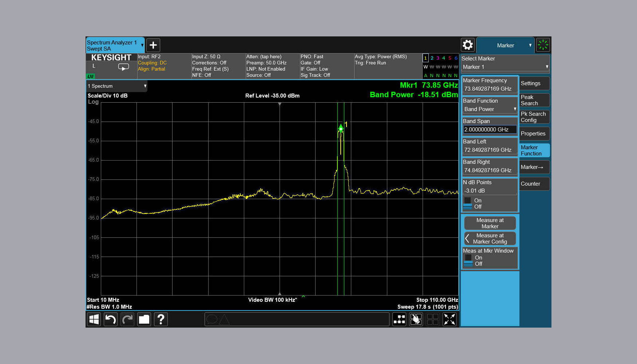Open help with the question mark icon
Viewport: 637px width, 364px height.
coord(161,320)
